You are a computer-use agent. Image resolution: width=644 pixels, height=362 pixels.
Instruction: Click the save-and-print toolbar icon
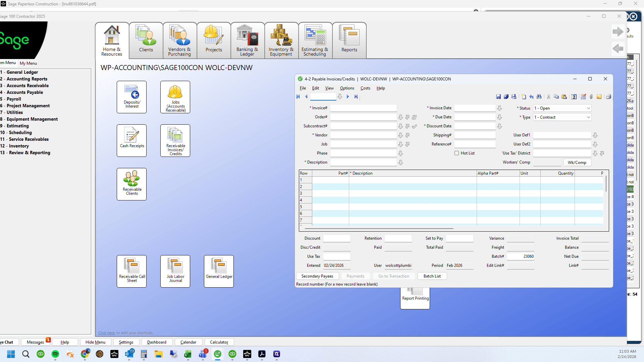click(514, 97)
